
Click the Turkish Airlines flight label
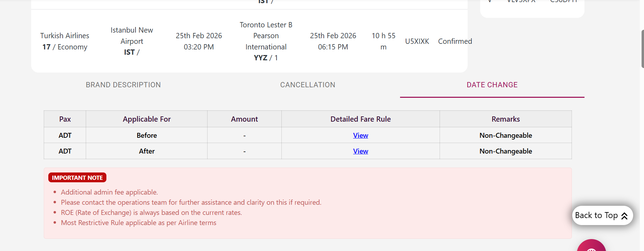[65, 36]
